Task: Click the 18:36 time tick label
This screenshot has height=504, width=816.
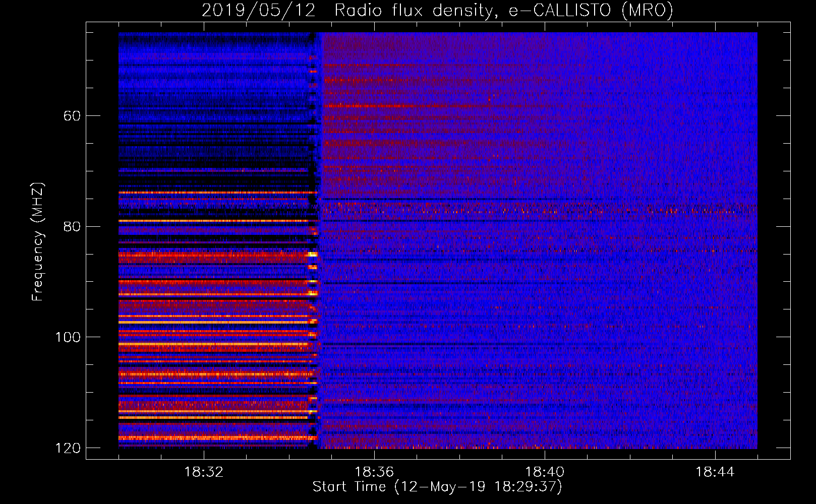Action: pos(374,472)
